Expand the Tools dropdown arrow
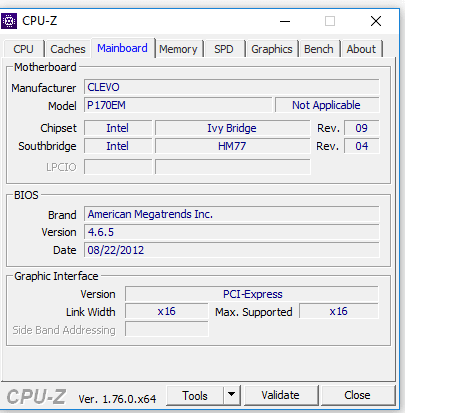Image resolution: width=473 pixels, height=413 pixels. pyautogui.click(x=232, y=396)
